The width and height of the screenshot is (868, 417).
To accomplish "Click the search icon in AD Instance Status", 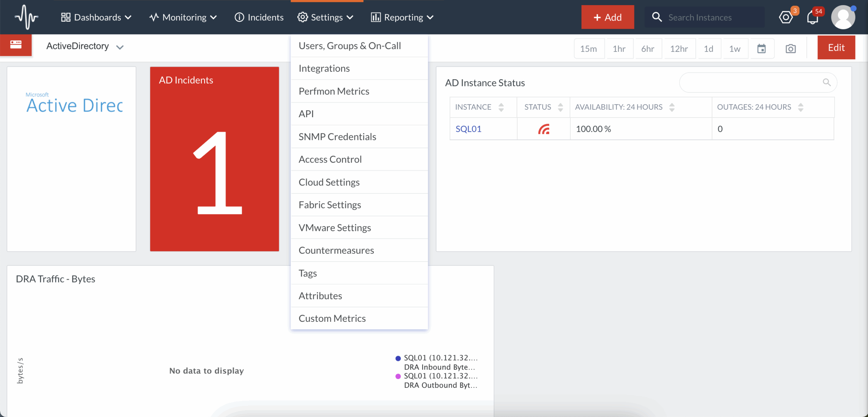I will pyautogui.click(x=827, y=82).
